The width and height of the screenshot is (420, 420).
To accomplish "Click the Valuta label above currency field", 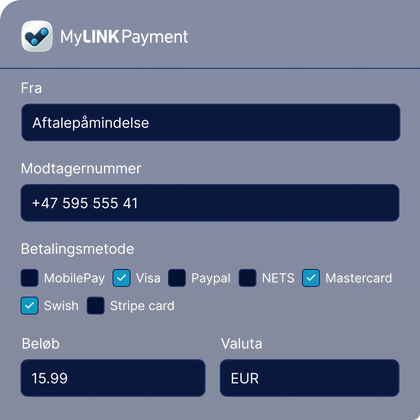I will click(242, 344).
